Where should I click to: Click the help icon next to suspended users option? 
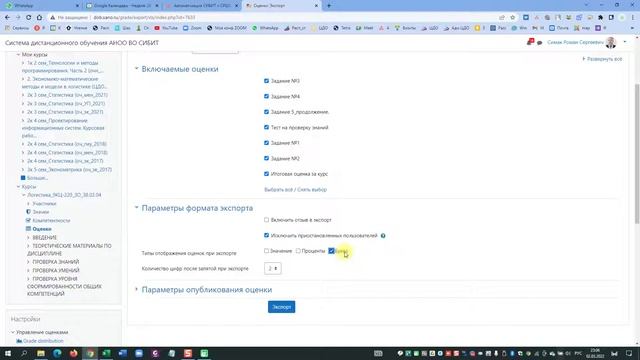[x=383, y=236]
